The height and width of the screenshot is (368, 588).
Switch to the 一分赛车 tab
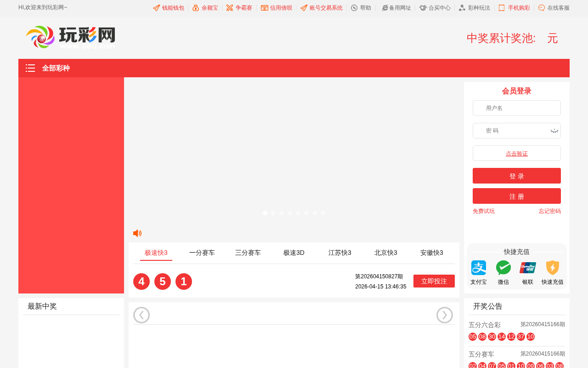[x=202, y=253]
